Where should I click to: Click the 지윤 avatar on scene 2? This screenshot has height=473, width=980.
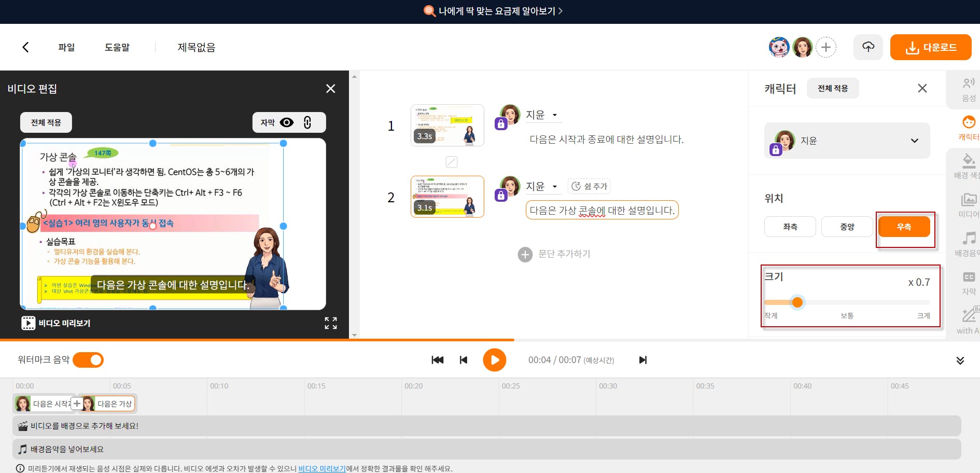(510, 185)
